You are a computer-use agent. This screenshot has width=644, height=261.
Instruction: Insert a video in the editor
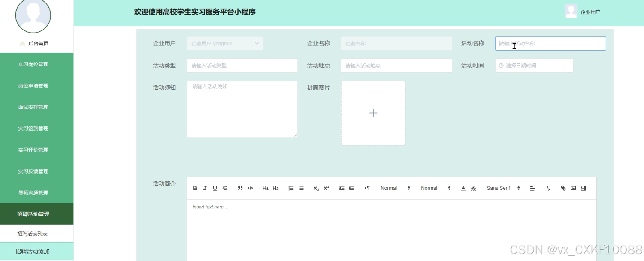(x=583, y=188)
